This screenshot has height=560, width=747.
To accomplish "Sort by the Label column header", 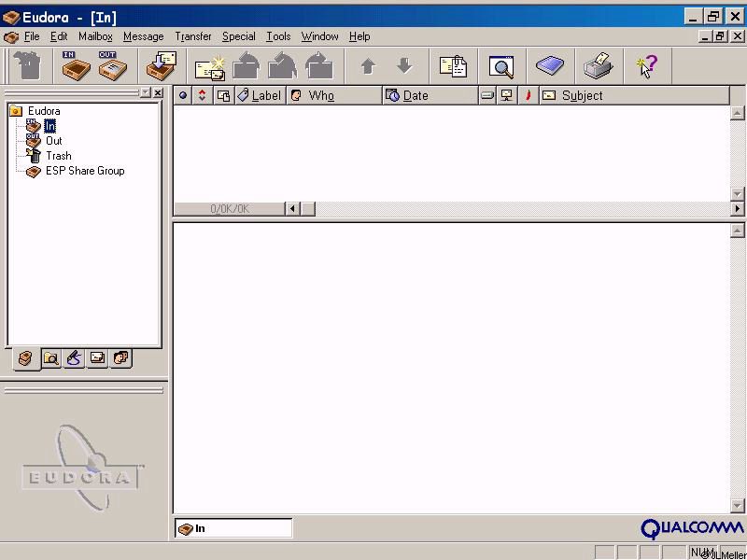I will pos(261,96).
